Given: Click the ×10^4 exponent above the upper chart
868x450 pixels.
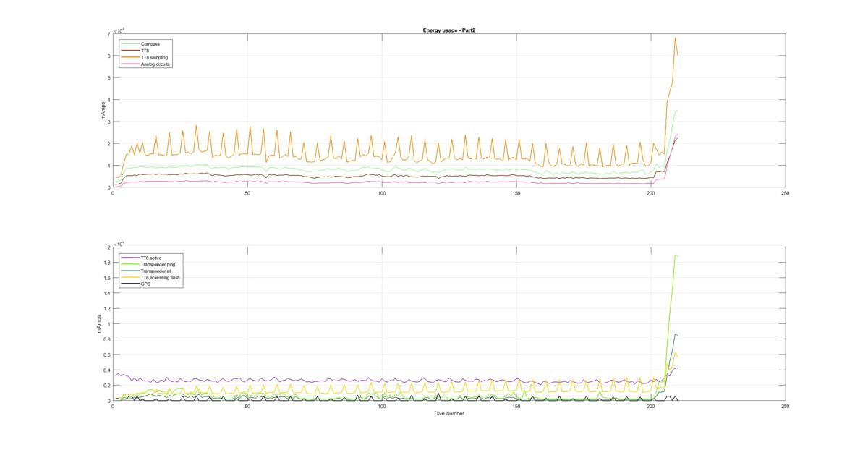Looking at the screenshot, I should point(119,30).
